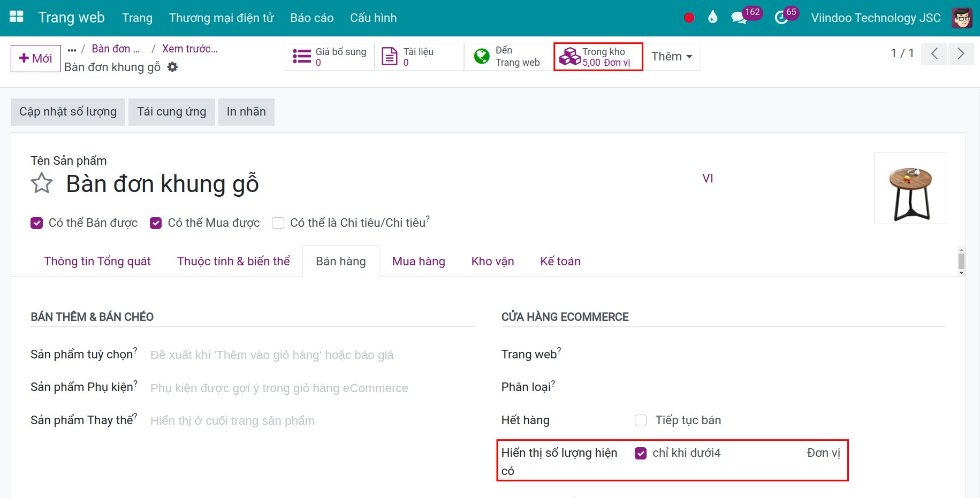
Task: Click the VI language translate link
Action: tap(708, 178)
